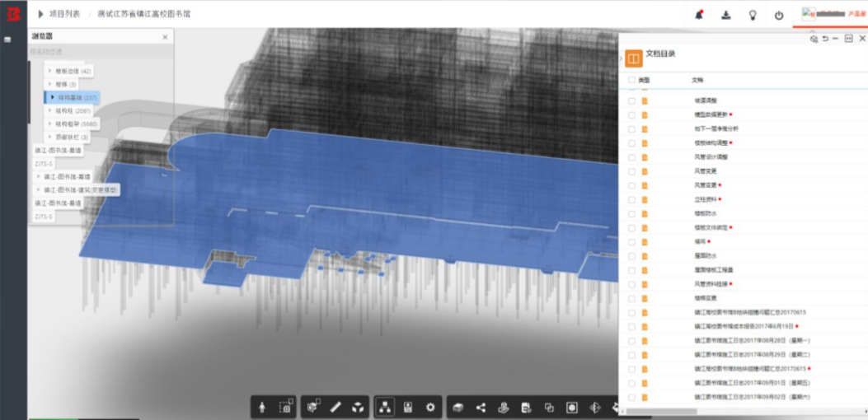Sort by 文档 column header
Screen dimensions: 868x420
point(697,80)
